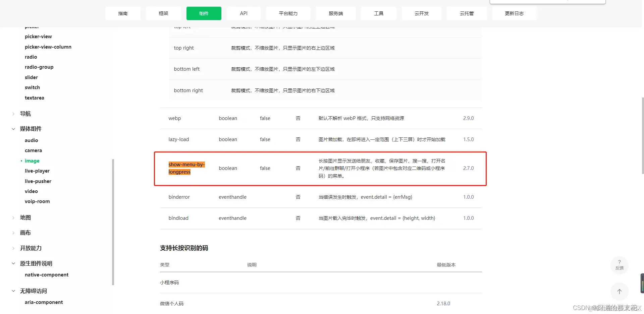Go to picker-view in the sidebar
This screenshot has height=314, width=644.
tap(38, 37)
